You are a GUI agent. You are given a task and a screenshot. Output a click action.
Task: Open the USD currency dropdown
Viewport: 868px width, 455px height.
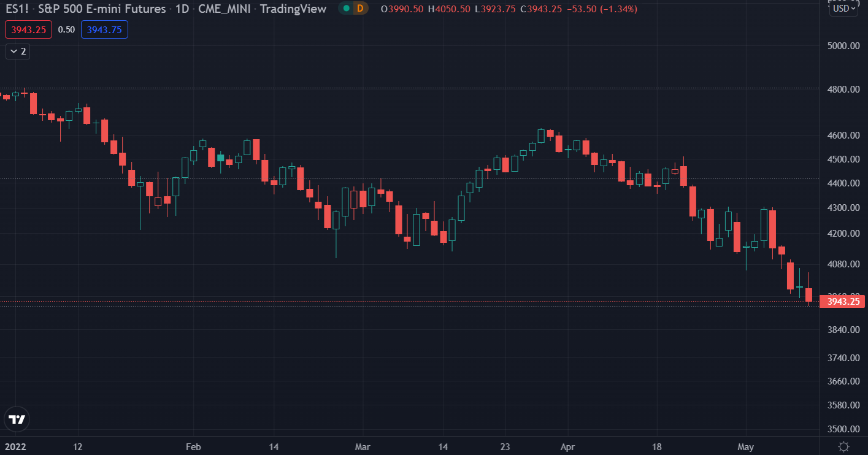coord(844,9)
